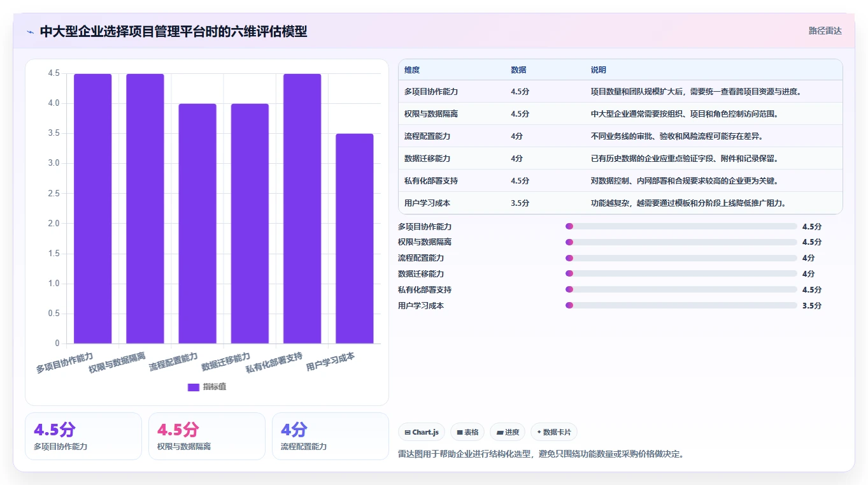Click the 数据迁移能力 progress bar
The width and height of the screenshot is (868, 485).
[x=681, y=273]
